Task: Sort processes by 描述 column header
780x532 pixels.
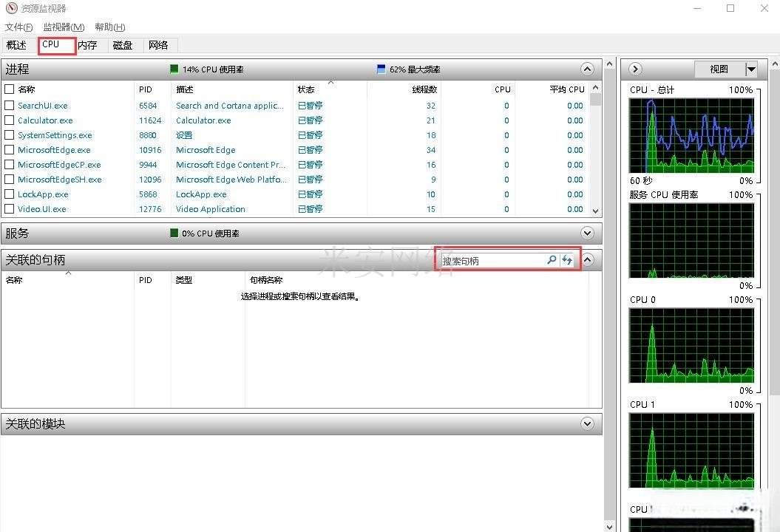Action: (x=185, y=89)
